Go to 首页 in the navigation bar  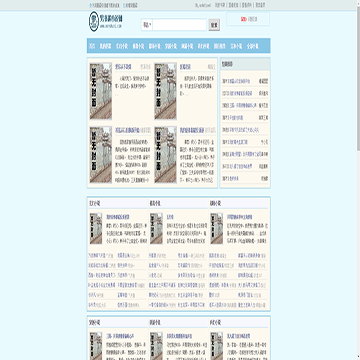pos(92,46)
